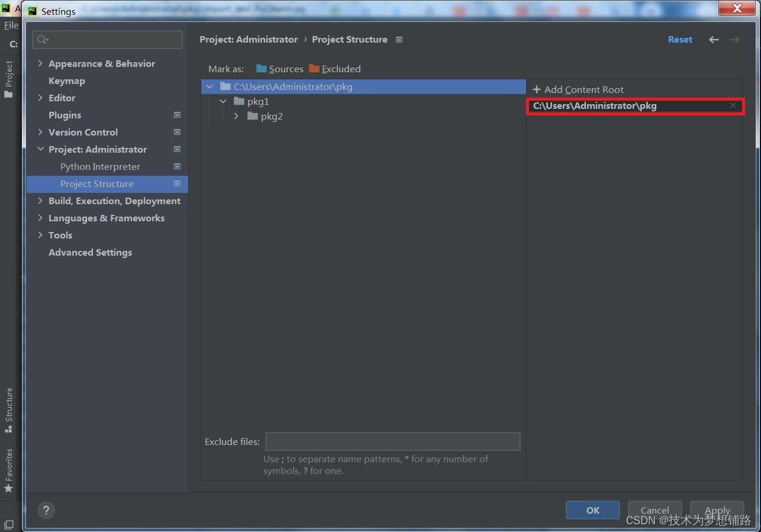The height and width of the screenshot is (532, 761).
Task: Expand the Editor section
Action: point(40,98)
